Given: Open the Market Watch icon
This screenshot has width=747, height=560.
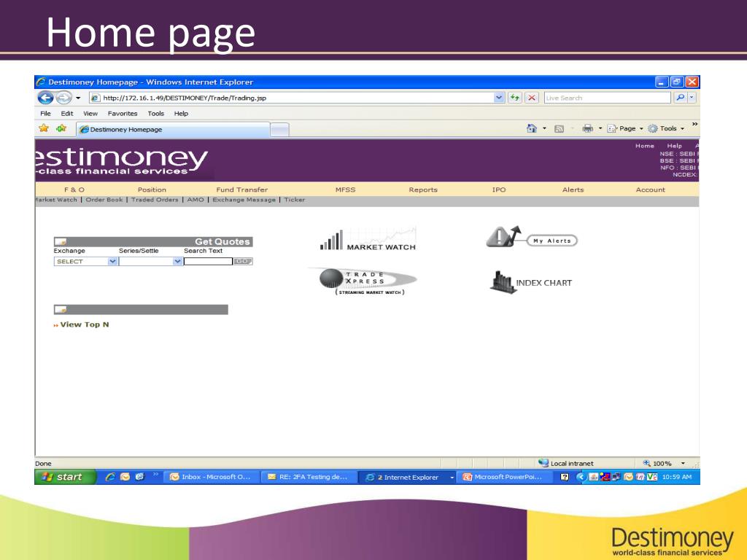Looking at the screenshot, I should (x=368, y=239).
